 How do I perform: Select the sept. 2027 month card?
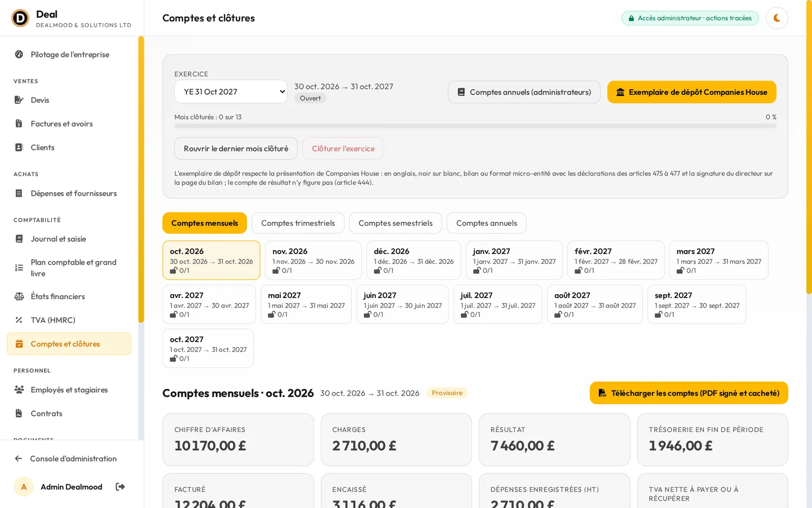(697, 304)
